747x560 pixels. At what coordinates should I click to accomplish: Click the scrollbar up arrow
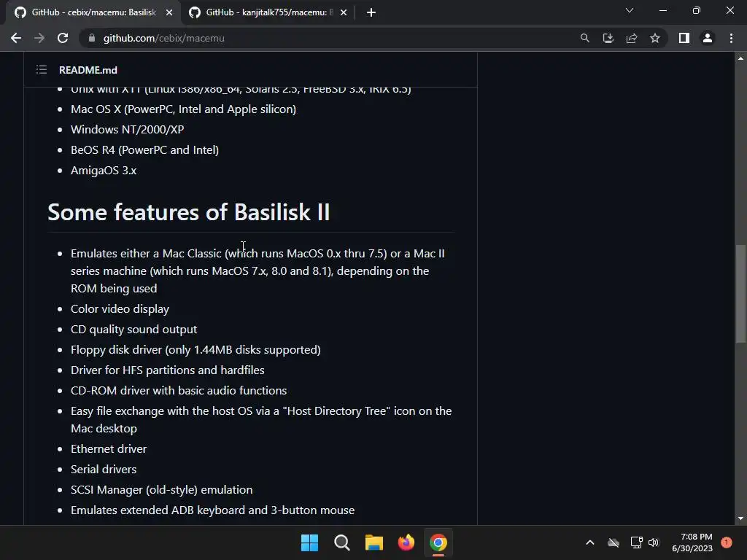pyautogui.click(x=740, y=58)
